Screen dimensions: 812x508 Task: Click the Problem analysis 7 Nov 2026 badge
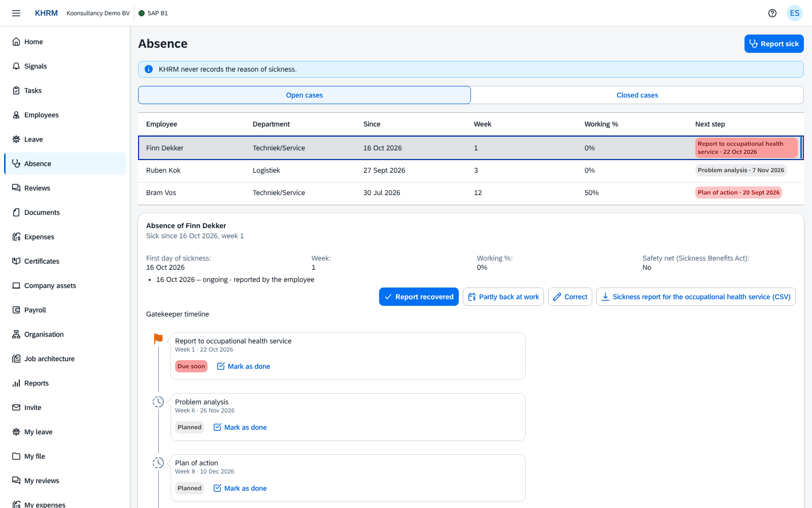point(740,170)
